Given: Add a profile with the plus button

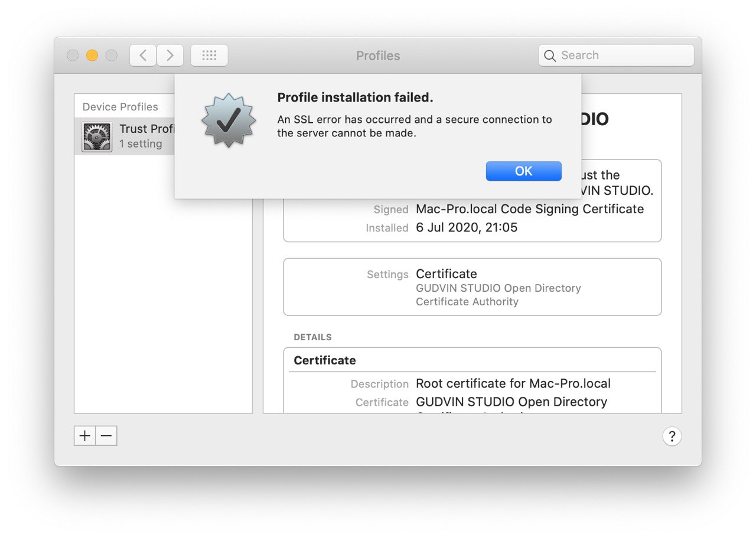Looking at the screenshot, I should click(85, 436).
